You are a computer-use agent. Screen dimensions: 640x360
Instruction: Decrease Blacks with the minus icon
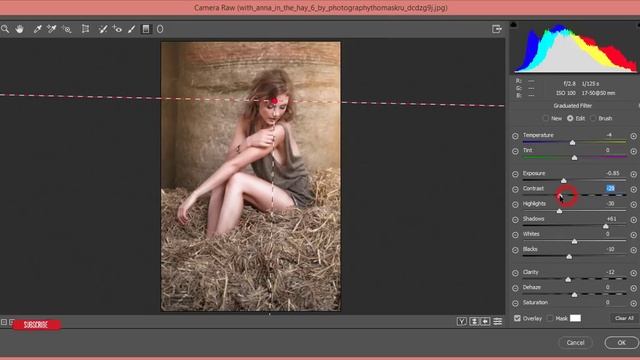click(x=515, y=250)
